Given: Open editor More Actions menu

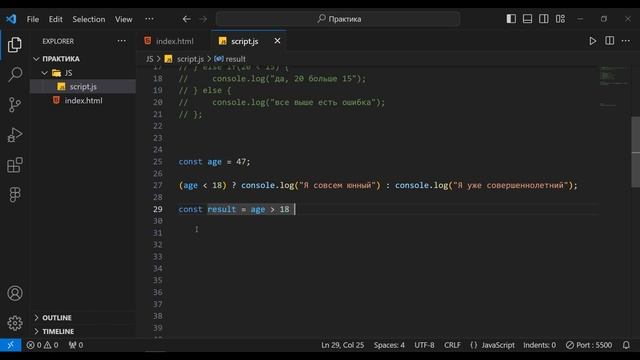Looking at the screenshot, I should point(626,41).
